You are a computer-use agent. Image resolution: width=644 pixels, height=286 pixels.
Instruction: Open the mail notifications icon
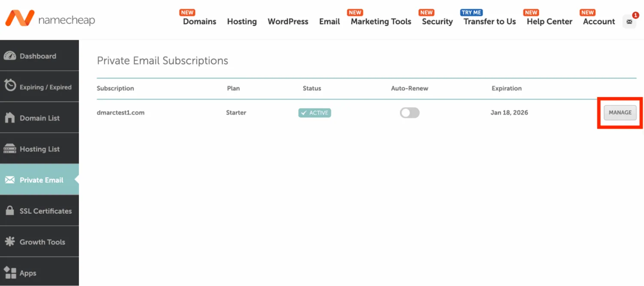coord(629,22)
